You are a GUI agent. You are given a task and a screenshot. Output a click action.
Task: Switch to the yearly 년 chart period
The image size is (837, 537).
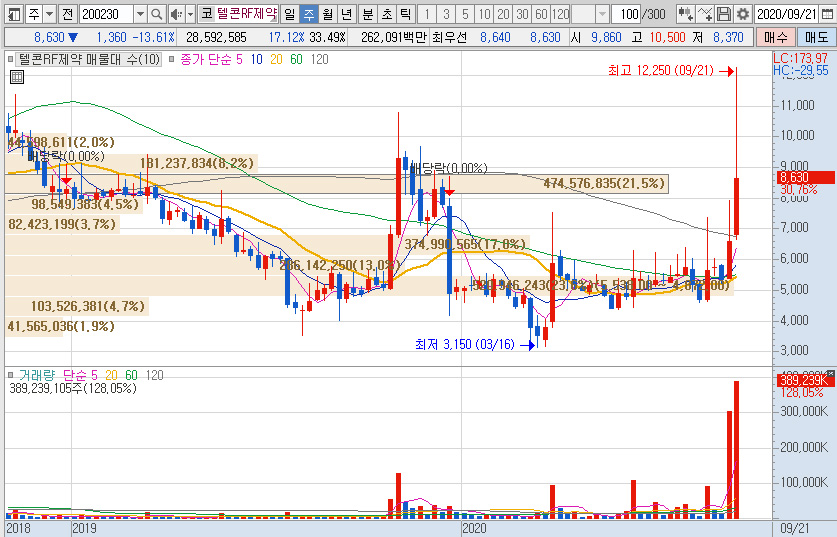(347, 14)
